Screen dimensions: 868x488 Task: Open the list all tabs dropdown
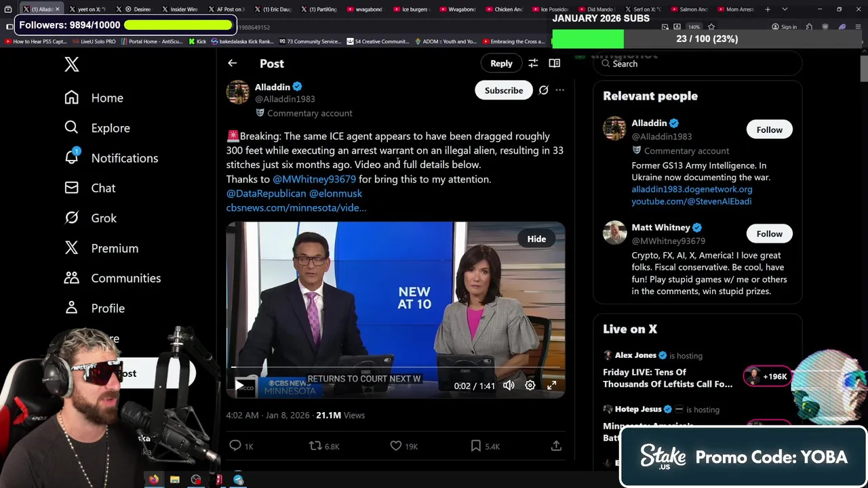pyautogui.click(x=785, y=9)
